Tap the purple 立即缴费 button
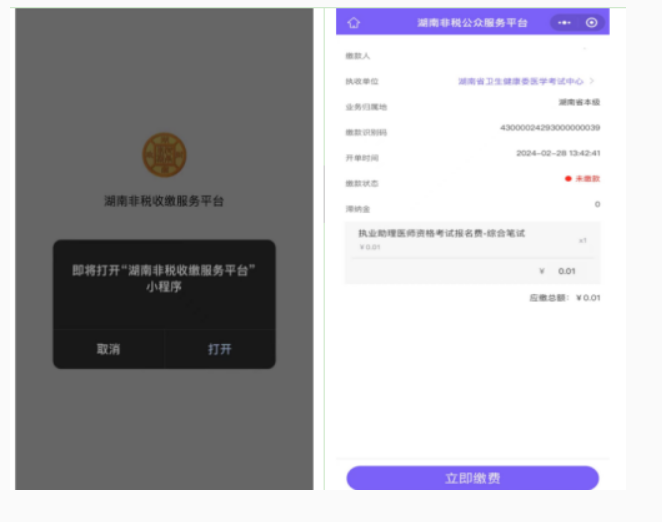Image resolution: width=662 pixels, height=522 pixels. click(x=472, y=478)
